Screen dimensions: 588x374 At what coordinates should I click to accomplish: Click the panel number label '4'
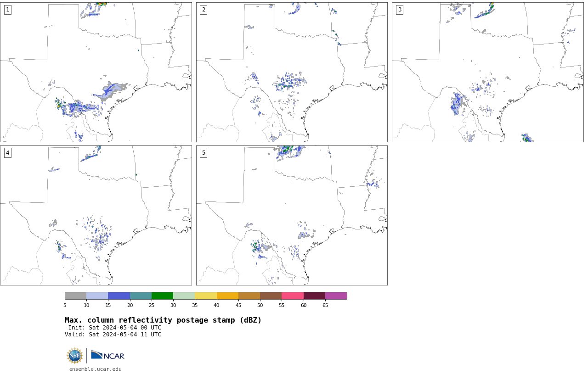7,153
